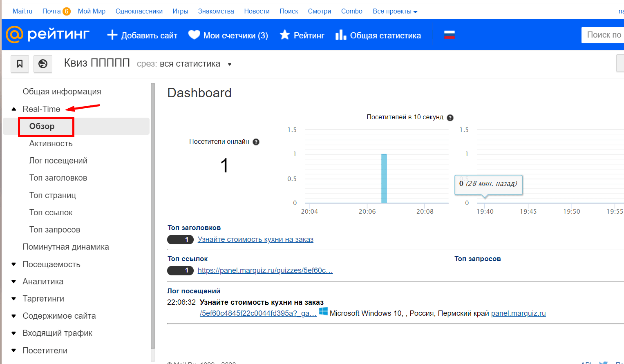Image resolution: width=624 pixels, height=364 pixels.
Task: Open panel.marquiz.ru link in visit log
Action: 519,313
